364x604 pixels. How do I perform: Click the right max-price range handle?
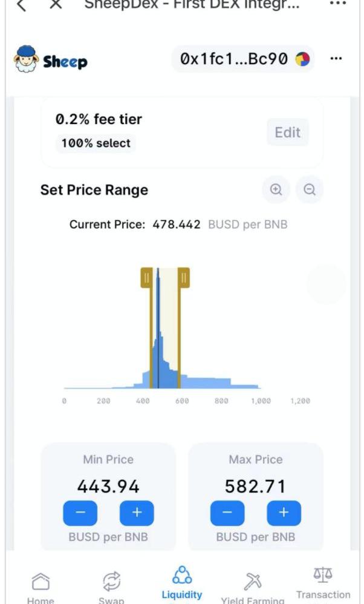point(183,278)
